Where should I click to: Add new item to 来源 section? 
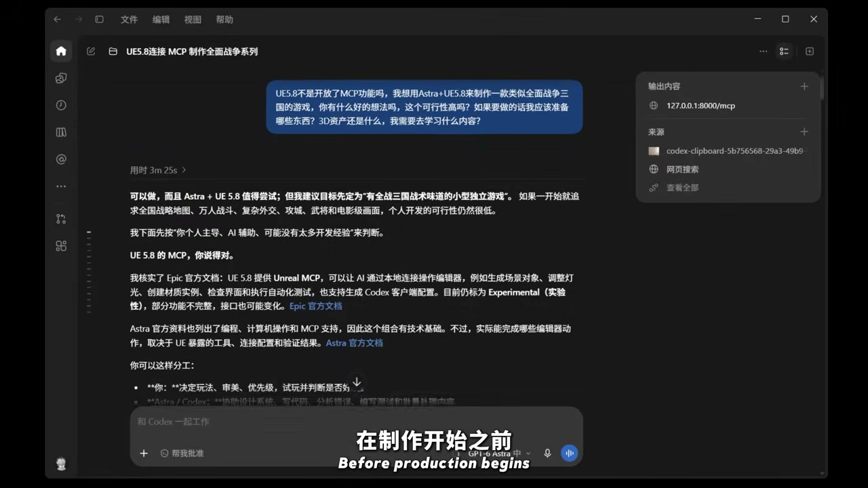pos(804,131)
